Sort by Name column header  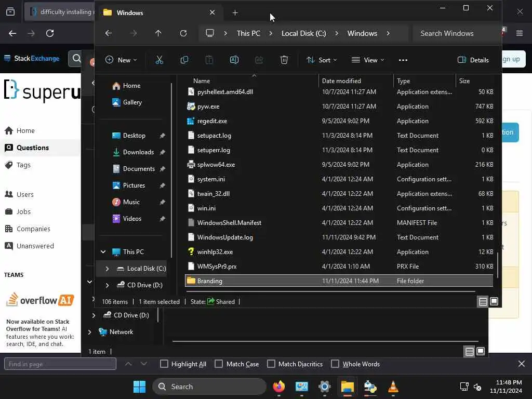point(202,81)
